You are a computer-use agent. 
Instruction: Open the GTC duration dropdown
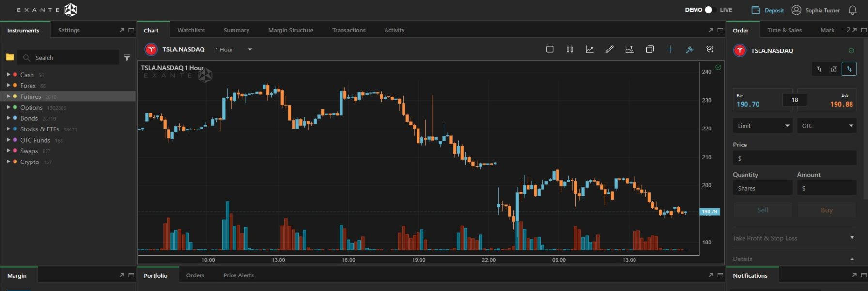(x=827, y=126)
